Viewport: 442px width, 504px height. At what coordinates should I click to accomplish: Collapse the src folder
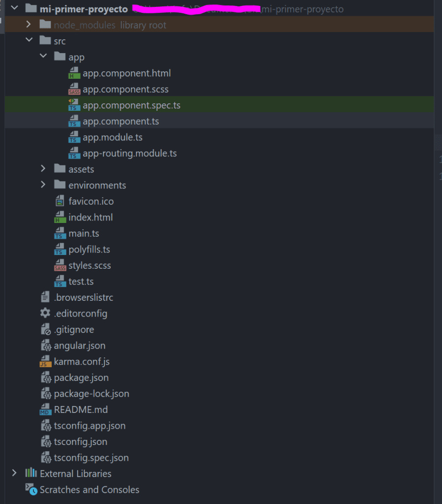(29, 40)
